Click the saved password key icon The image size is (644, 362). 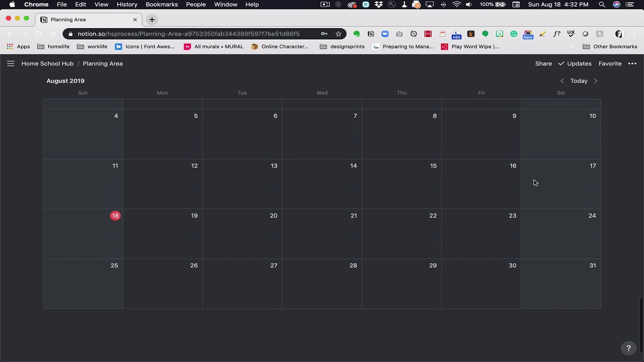(324, 34)
